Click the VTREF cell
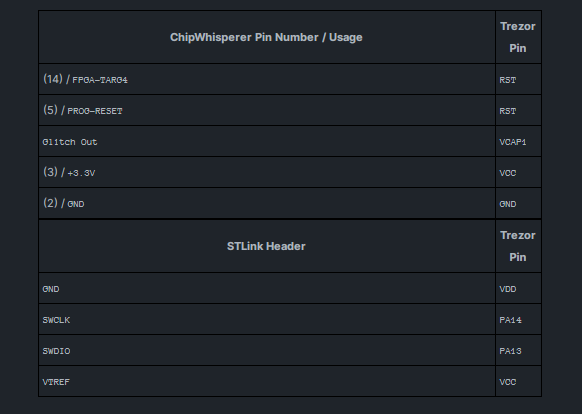Image resolution: width=582 pixels, height=414 pixels. (x=267, y=381)
